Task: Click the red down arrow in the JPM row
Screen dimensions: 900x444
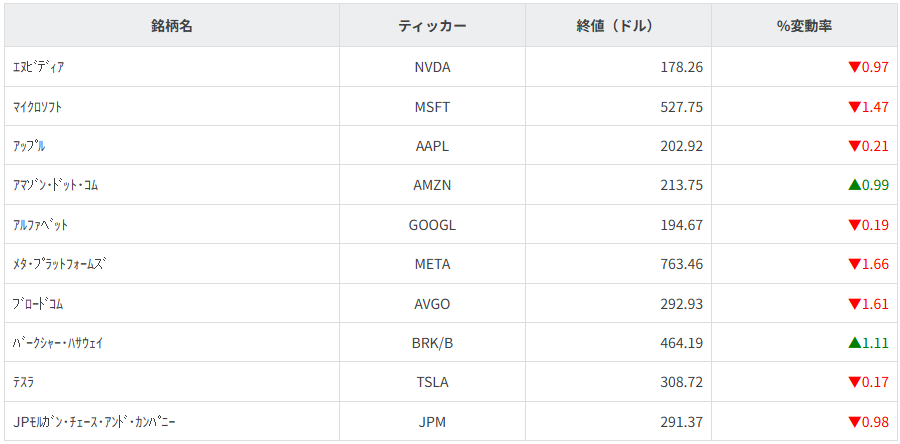Action: (854, 422)
